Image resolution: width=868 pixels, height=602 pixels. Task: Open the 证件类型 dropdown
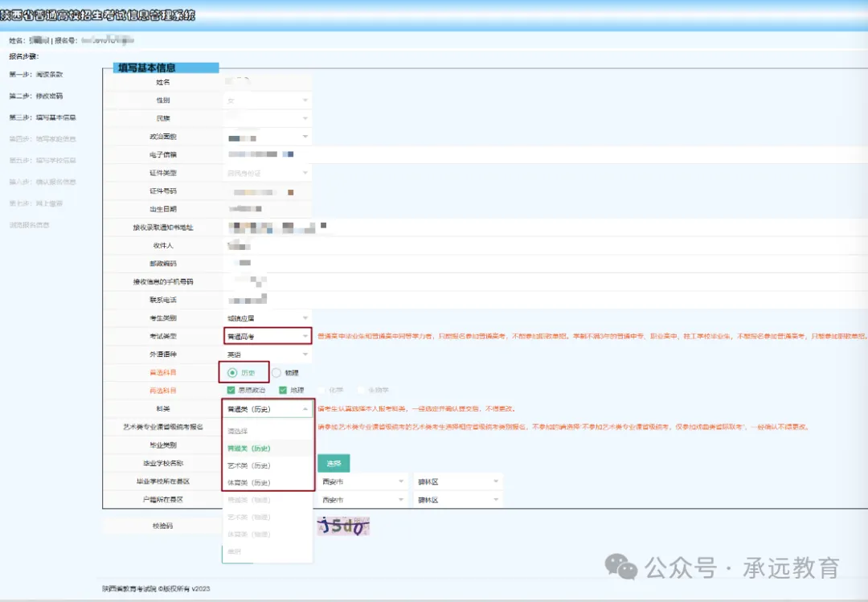click(268, 173)
